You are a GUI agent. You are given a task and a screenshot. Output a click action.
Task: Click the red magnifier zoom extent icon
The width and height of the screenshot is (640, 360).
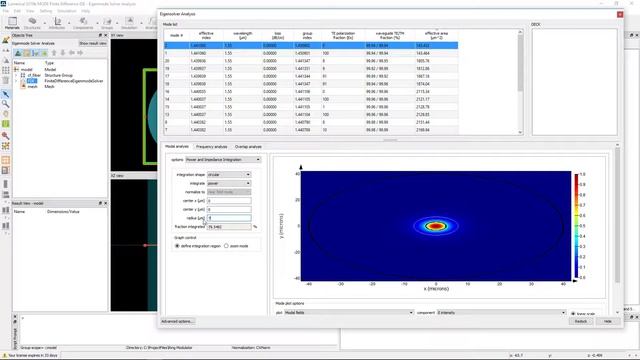(6, 136)
